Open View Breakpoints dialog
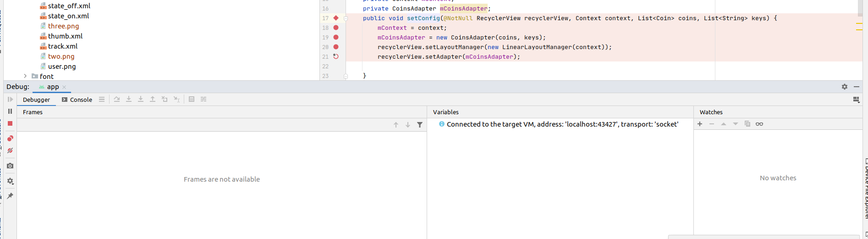Screen dimensions: 868x239 point(10,138)
